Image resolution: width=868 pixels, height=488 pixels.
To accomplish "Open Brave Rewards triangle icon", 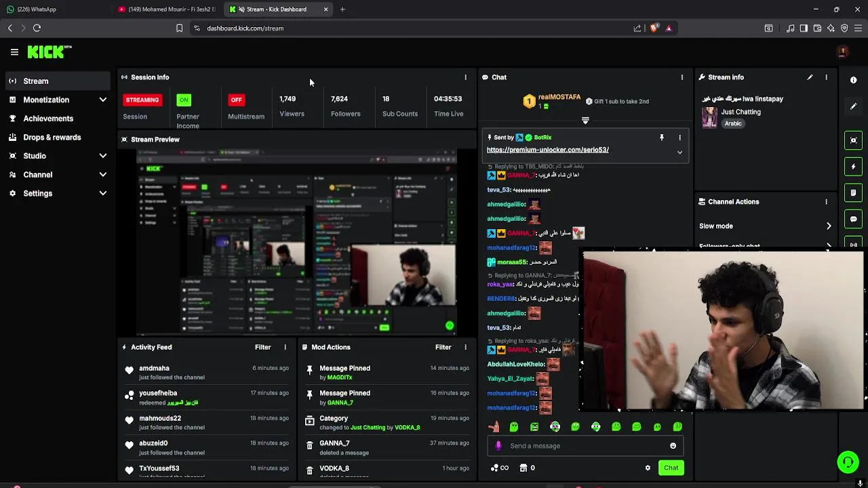I will 669,28.
